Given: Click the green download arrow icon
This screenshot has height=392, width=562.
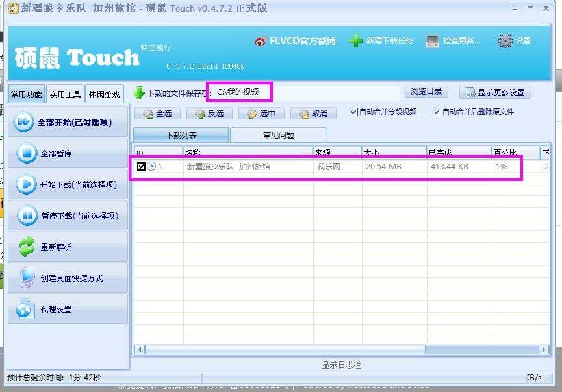Looking at the screenshot, I should coord(138,93).
